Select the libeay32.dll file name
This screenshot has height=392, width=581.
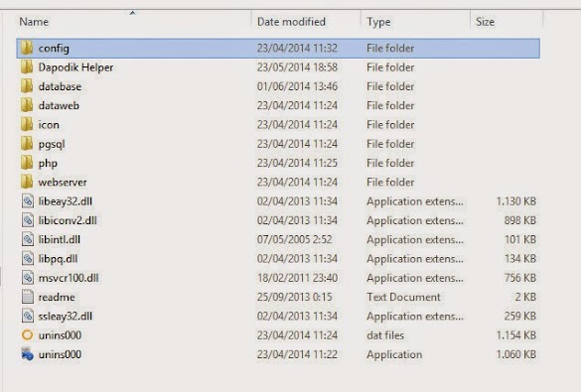coord(66,201)
